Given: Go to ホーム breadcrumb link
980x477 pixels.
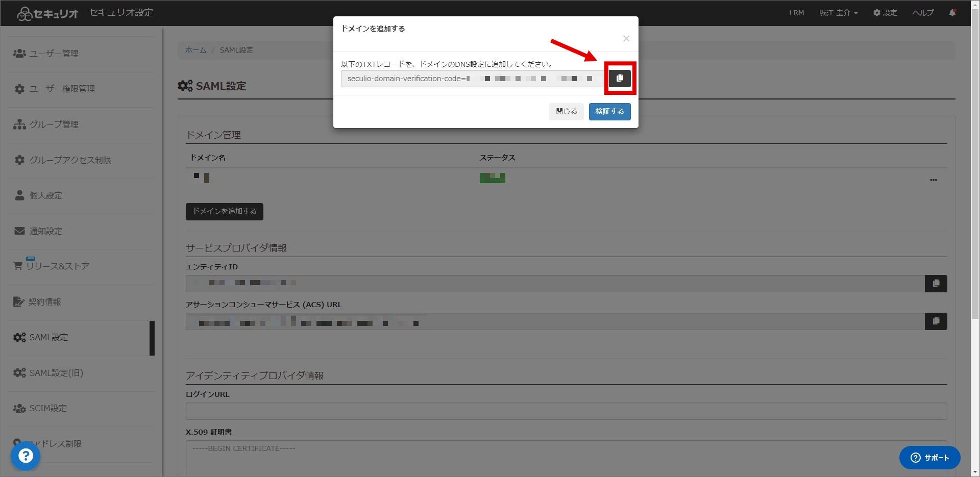Looking at the screenshot, I should 195,50.
